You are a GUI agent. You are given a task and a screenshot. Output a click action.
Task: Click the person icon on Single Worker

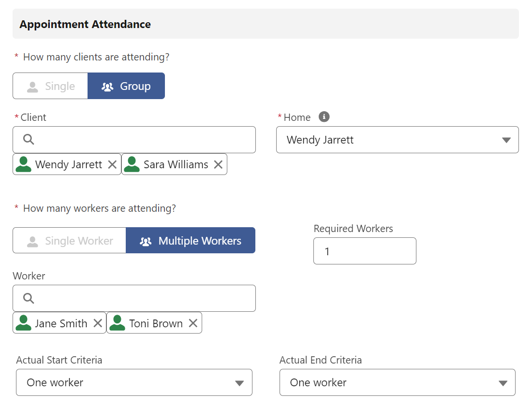pos(32,240)
